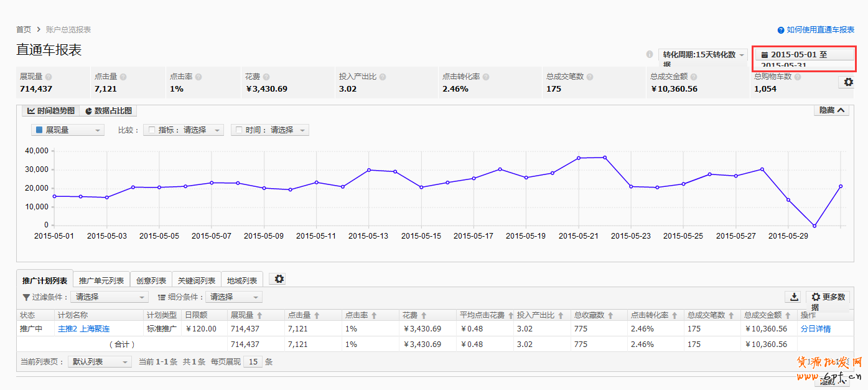Enable the 指标 comparison checkbox

[x=150, y=130]
